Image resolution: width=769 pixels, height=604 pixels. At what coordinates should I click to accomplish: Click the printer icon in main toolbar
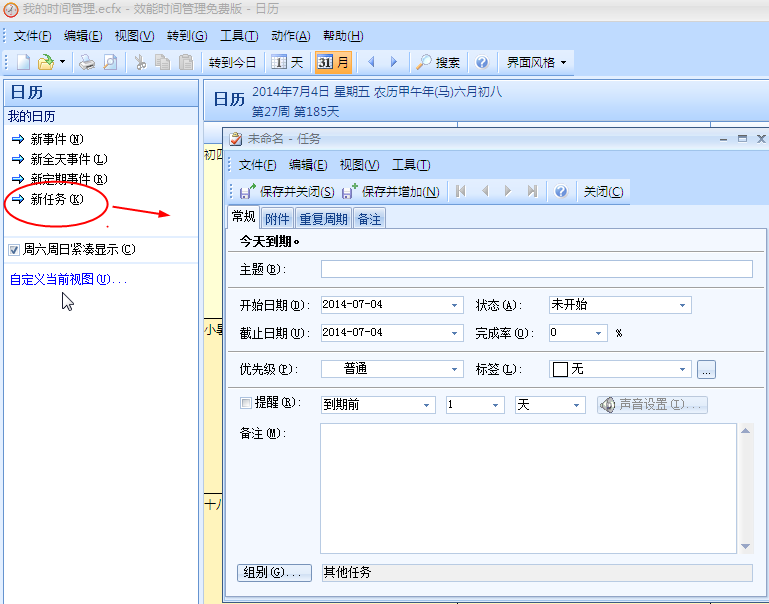point(87,62)
